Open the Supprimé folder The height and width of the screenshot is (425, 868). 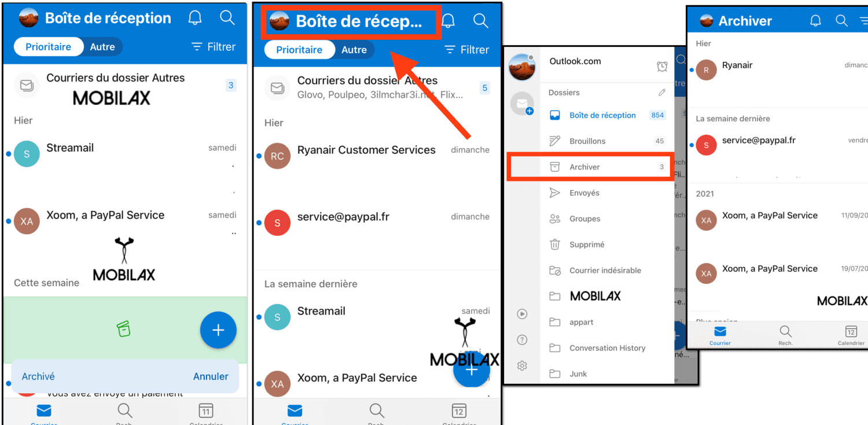608,245
